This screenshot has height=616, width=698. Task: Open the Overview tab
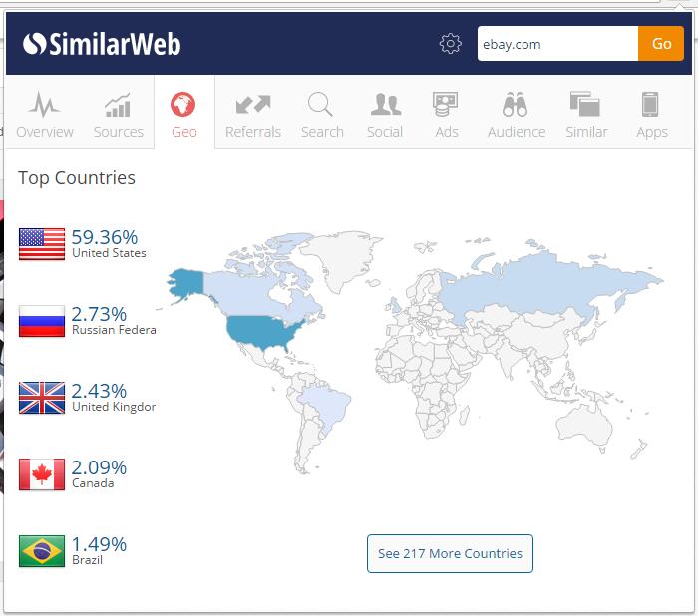point(45,114)
